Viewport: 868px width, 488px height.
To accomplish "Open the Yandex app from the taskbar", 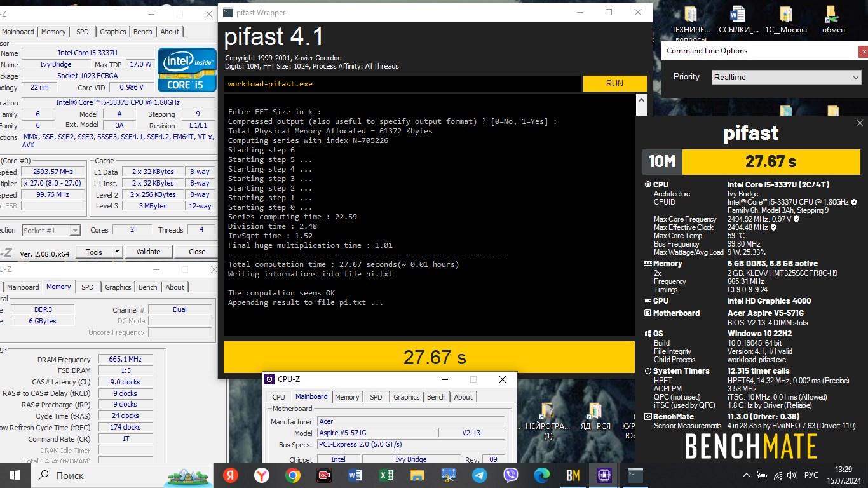I will click(x=231, y=475).
